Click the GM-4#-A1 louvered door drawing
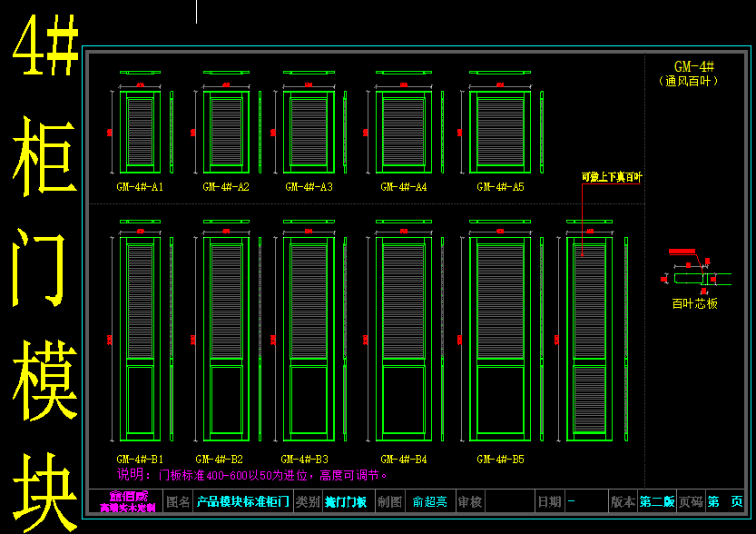 pos(140,132)
